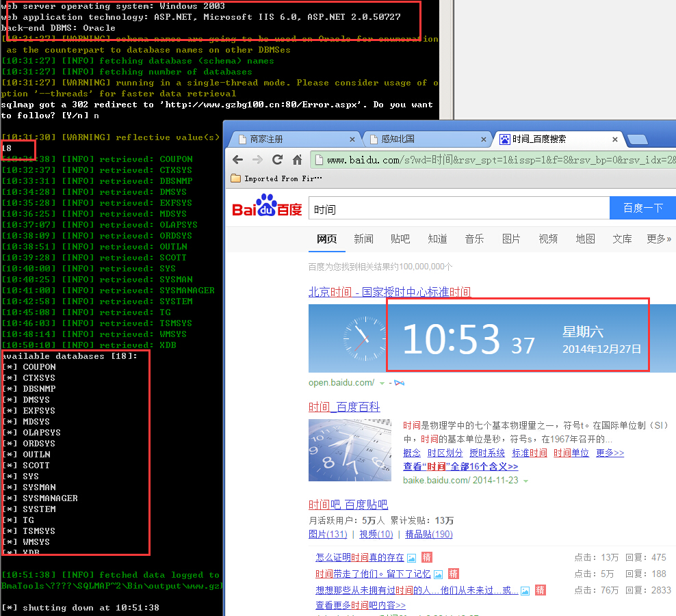Image resolution: width=676 pixels, height=616 pixels.
Task: Open 北京时间 - 国家授时中心标准时间 result
Action: 390,292
